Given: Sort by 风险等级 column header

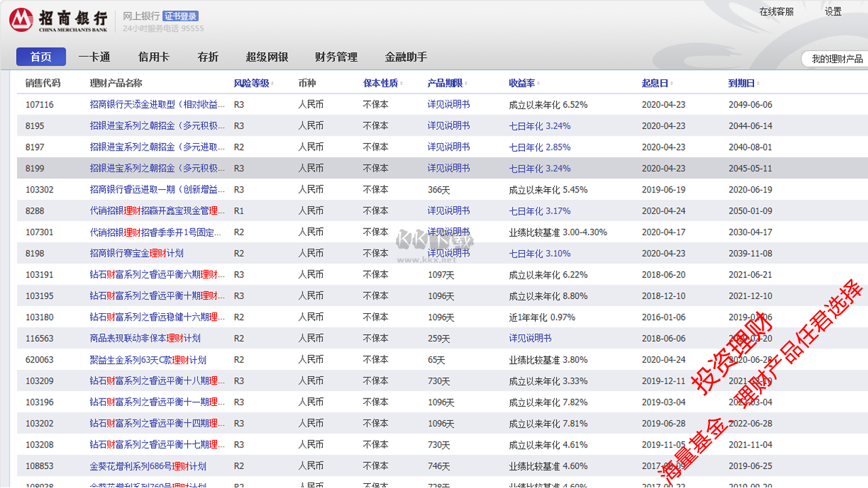Looking at the screenshot, I should coord(251,83).
